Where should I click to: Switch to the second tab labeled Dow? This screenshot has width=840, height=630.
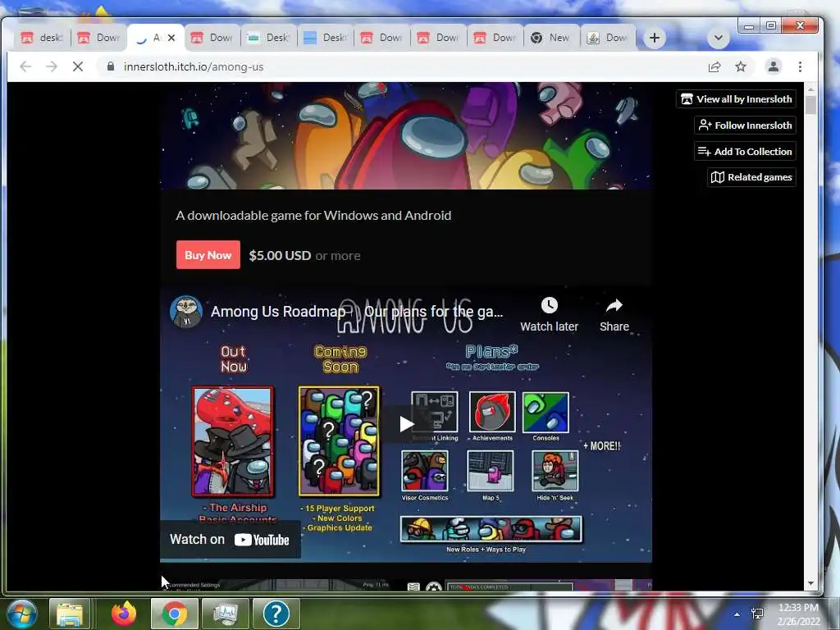pyautogui.click(x=213, y=38)
